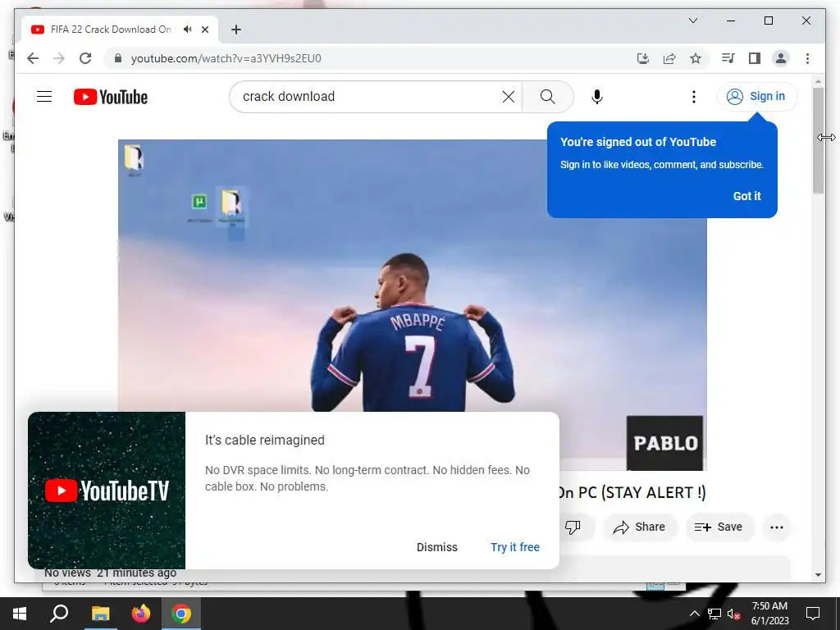The image size is (840, 630).
Task: Open File Explorer from taskbar
Action: (x=100, y=614)
